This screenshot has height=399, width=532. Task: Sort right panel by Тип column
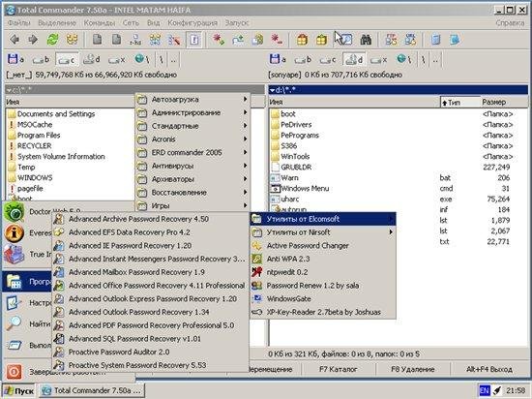click(460, 102)
